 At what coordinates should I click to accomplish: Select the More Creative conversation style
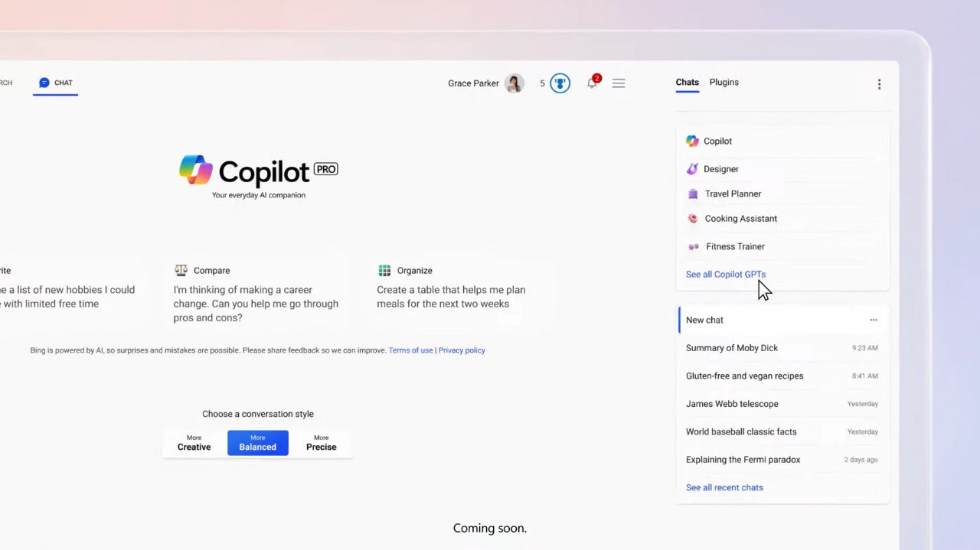194,443
